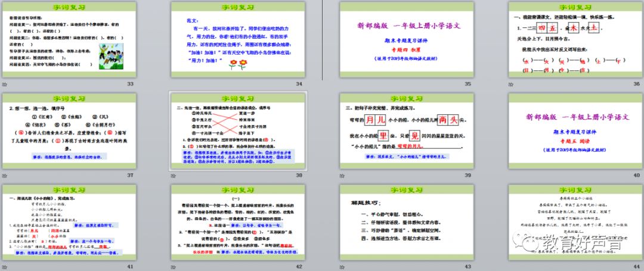Screen dimensions: 644x271
Task: Click slide number 42 label
Action: click(x=299, y=267)
